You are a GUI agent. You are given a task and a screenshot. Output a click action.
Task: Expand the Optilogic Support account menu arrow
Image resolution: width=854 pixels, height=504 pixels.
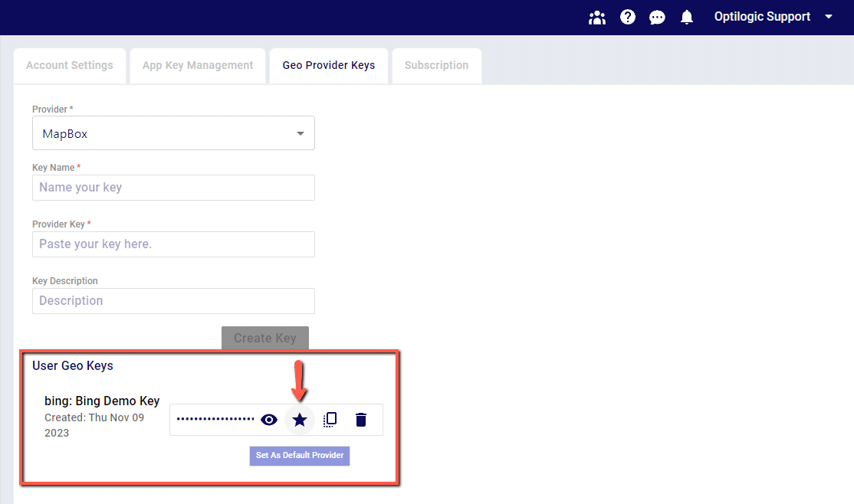coord(829,17)
